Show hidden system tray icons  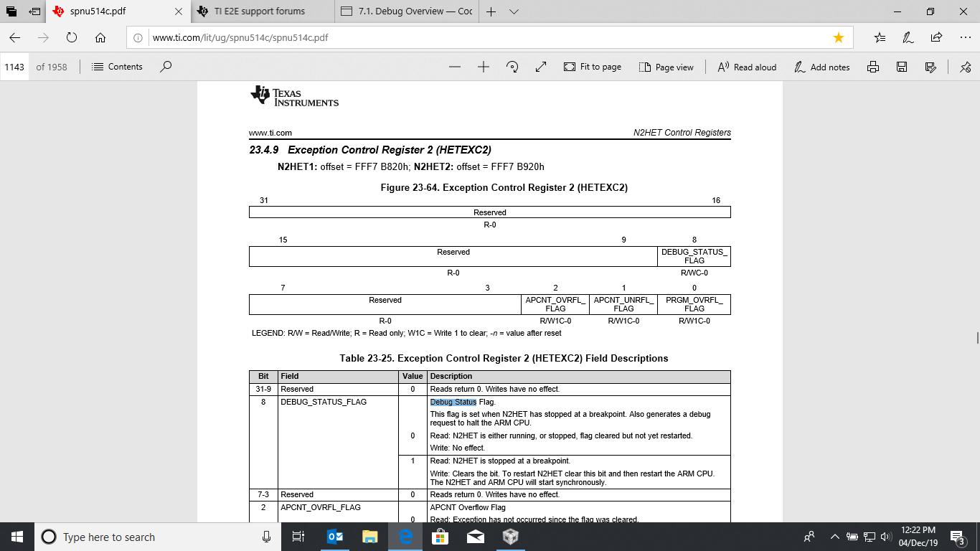click(835, 537)
